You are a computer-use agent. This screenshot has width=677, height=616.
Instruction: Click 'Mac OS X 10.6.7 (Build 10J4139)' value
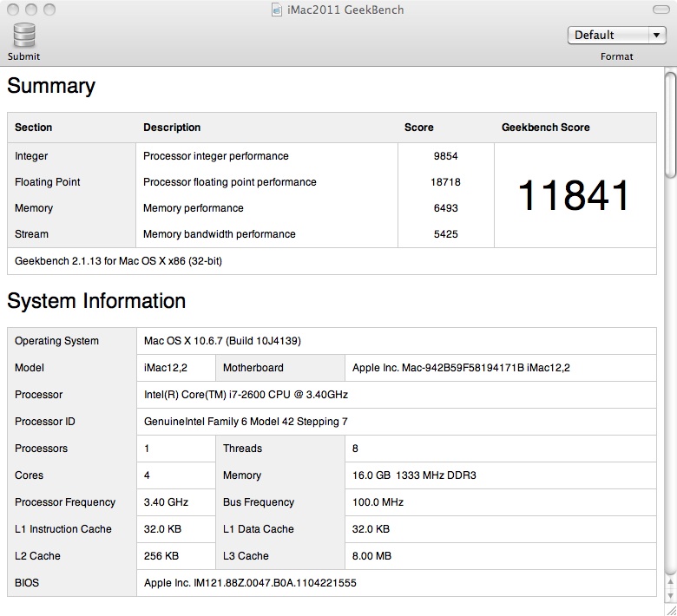pyautogui.click(x=222, y=341)
